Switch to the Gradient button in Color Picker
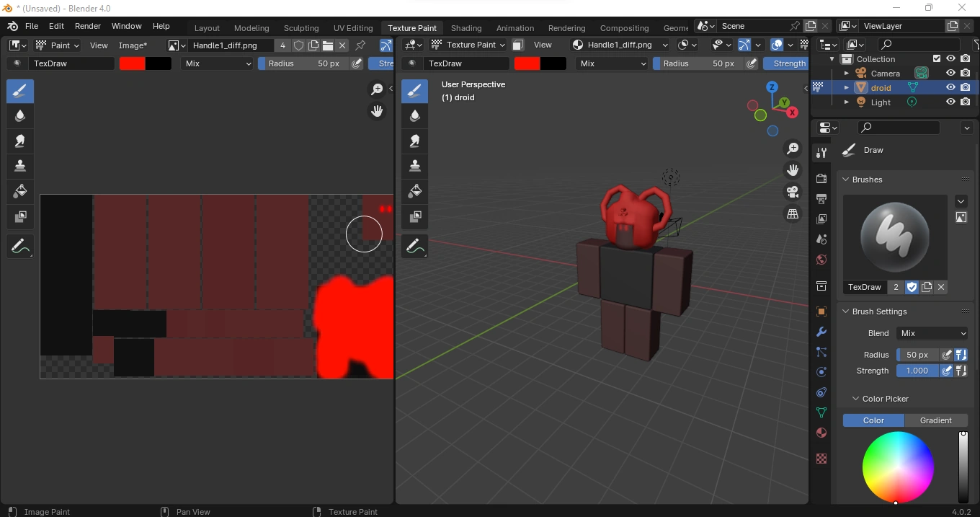 (936, 420)
